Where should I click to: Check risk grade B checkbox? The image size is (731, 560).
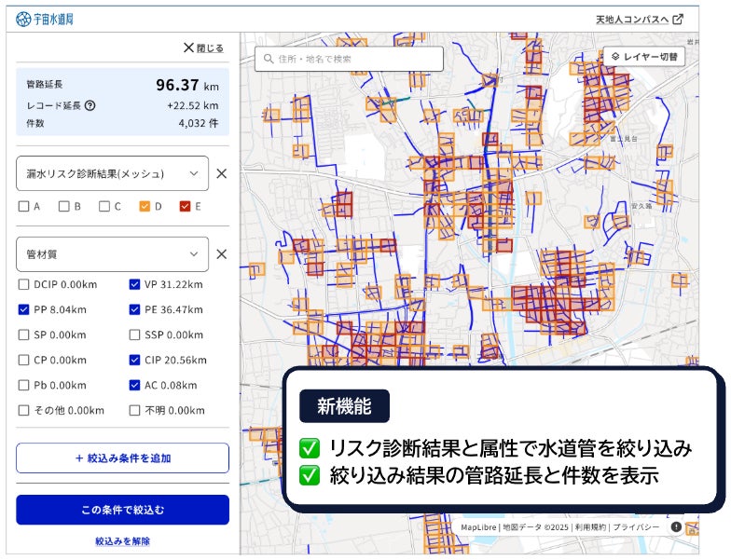click(x=63, y=207)
